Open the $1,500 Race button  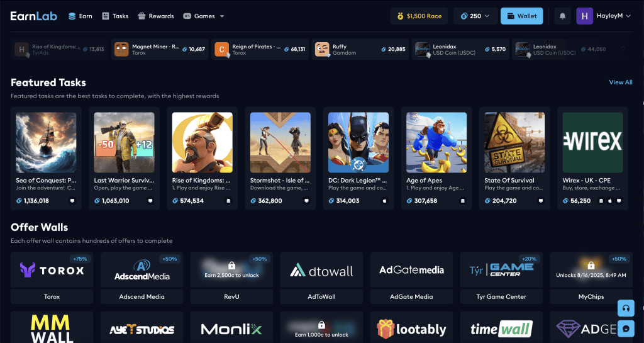(x=419, y=16)
